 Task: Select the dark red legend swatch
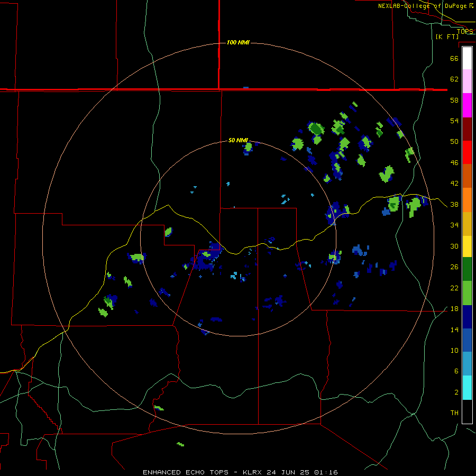(x=467, y=129)
